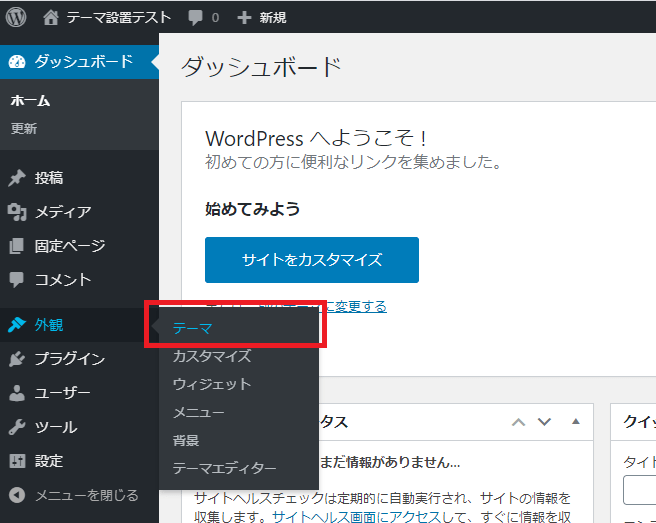This screenshot has width=656, height=523.
Task: Click the プラグイン plug icon
Action: click(x=17, y=359)
